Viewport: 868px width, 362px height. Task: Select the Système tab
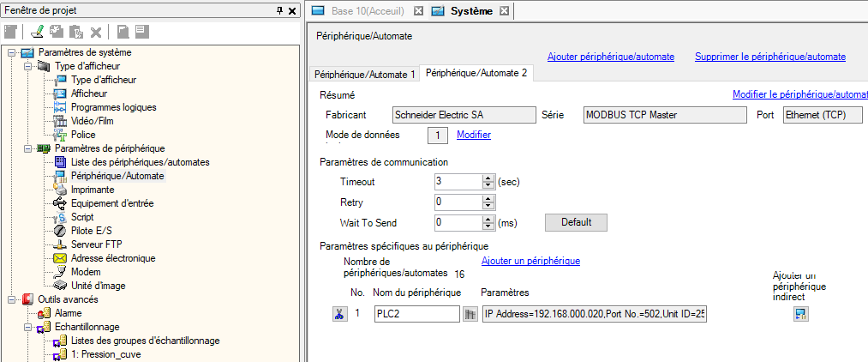coord(471,11)
